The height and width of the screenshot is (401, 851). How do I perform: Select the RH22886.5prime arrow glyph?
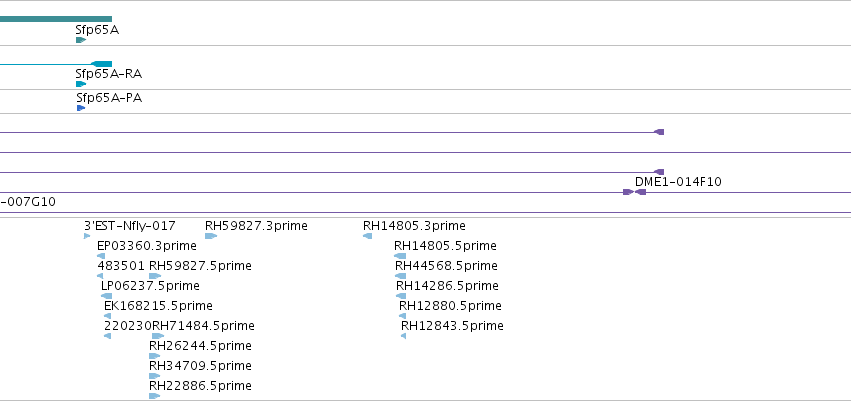155,396
